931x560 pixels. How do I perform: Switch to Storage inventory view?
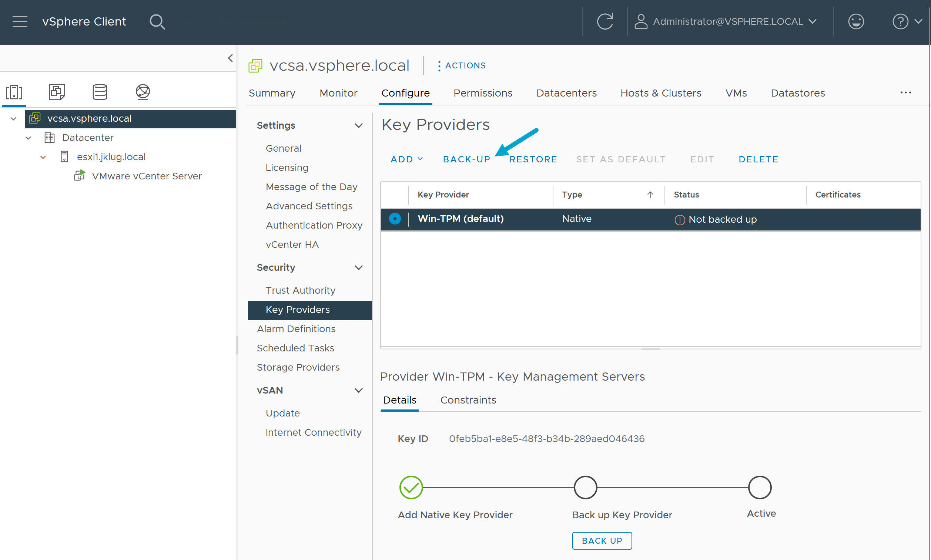pyautogui.click(x=100, y=92)
